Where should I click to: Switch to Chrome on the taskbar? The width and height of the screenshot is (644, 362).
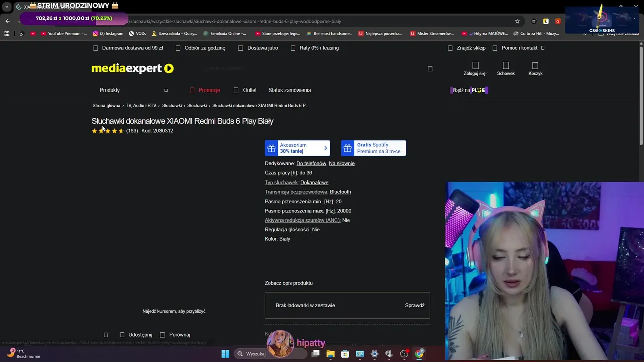pyautogui.click(x=419, y=354)
